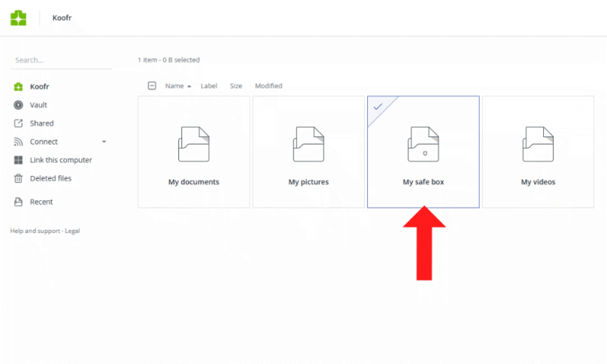Sort files by Modified column
This screenshot has height=364, width=607.
pyautogui.click(x=268, y=86)
